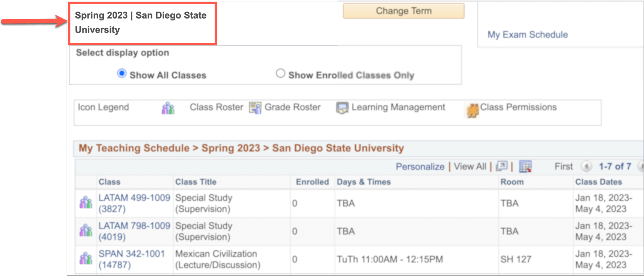The width and height of the screenshot is (644, 276).
Task: Click the Change Term button
Action: pos(403,11)
